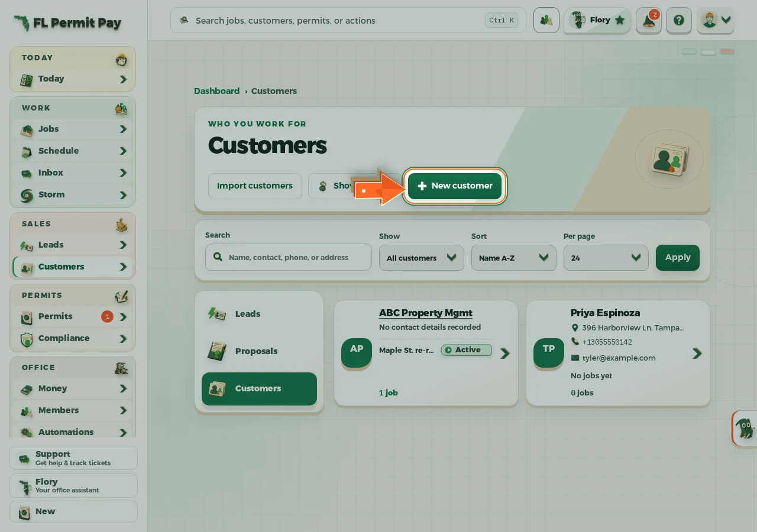Focus the global search jobs, customers, permits field

pos(348,20)
